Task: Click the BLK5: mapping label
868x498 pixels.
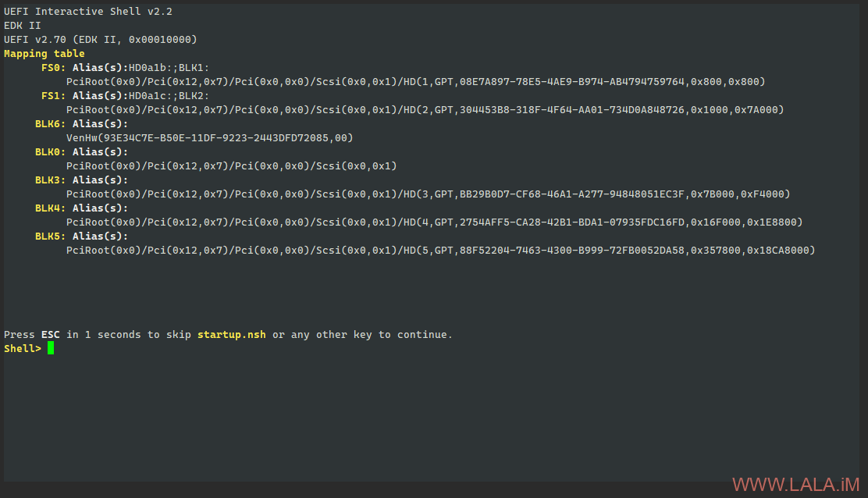Action: click(x=51, y=237)
